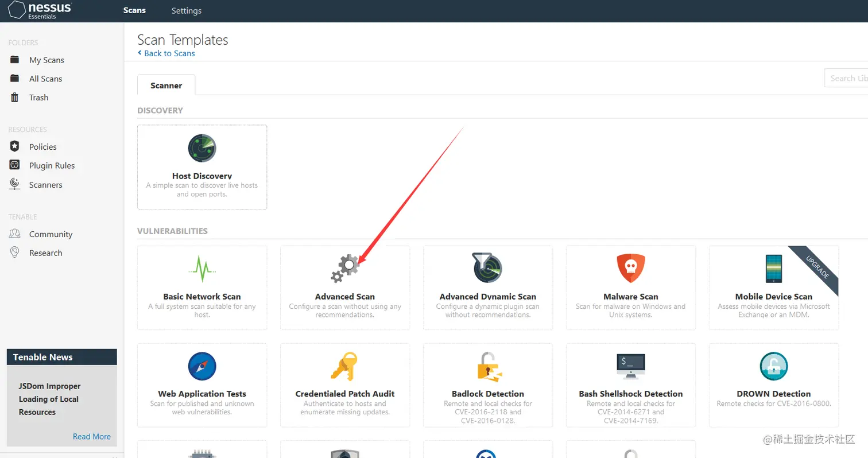The image size is (868, 458).
Task: Click the Malware Scan skull icon
Action: tap(631, 268)
